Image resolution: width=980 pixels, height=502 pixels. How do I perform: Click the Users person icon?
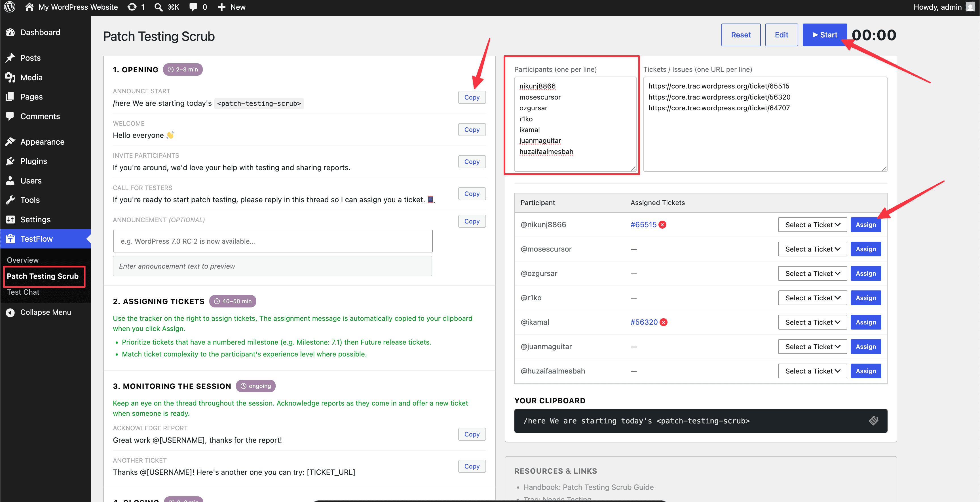10,180
